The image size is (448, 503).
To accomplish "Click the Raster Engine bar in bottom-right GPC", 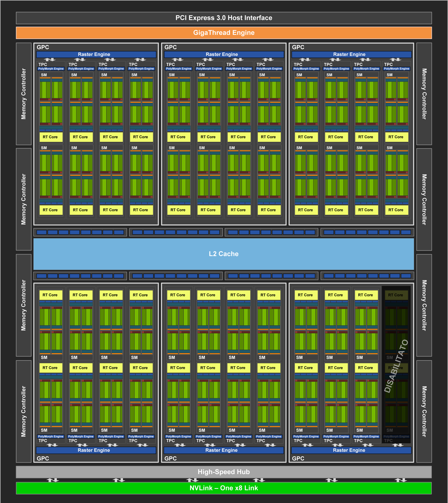I will pyautogui.click(x=351, y=450).
